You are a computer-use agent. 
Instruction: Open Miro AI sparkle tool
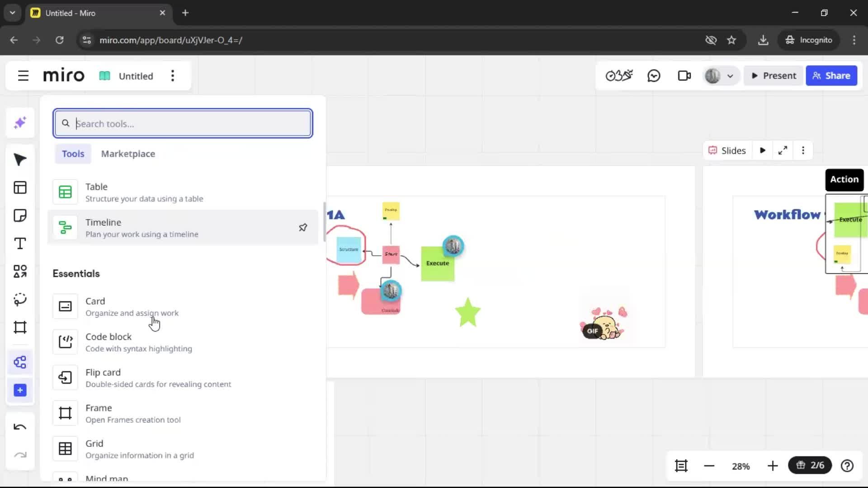point(20,123)
